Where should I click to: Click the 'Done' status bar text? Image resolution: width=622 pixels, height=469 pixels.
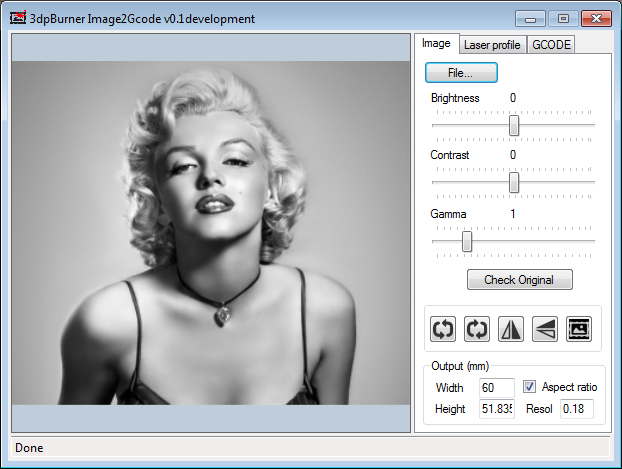[x=29, y=448]
